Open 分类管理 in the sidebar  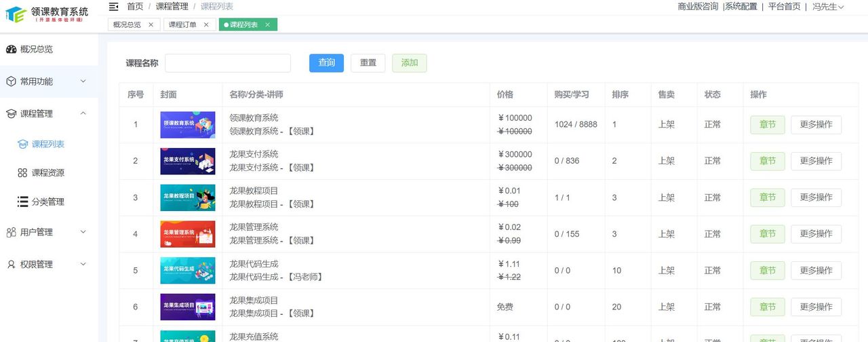tap(49, 202)
